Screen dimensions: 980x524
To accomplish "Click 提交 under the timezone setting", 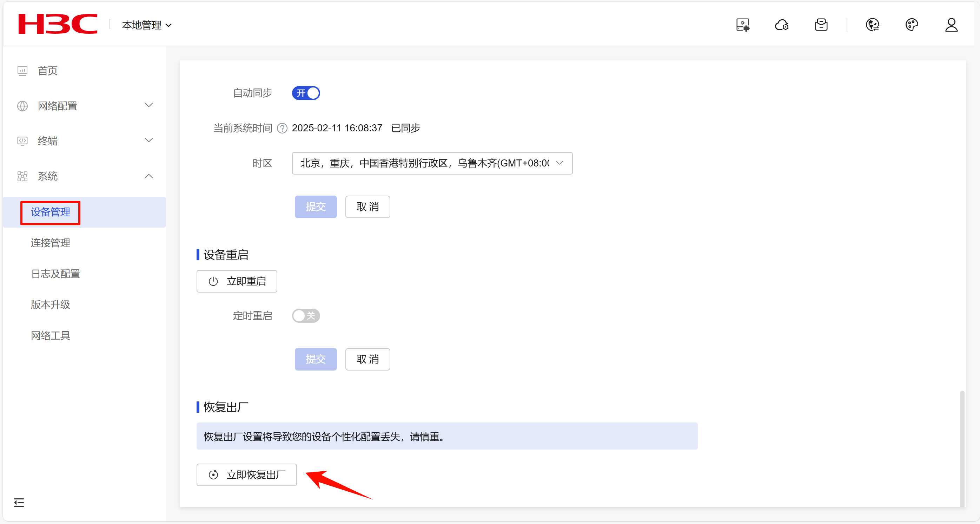I will click(316, 207).
